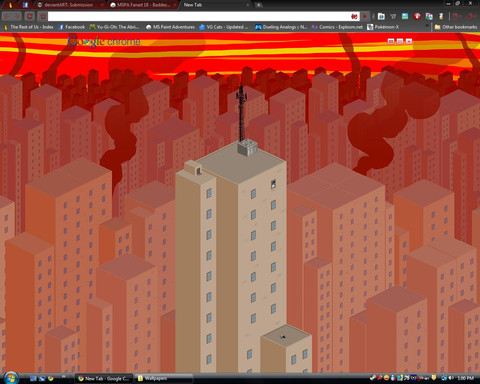Open the Comics Explosm.net bookmark
The image size is (480, 384).
coord(337,27)
